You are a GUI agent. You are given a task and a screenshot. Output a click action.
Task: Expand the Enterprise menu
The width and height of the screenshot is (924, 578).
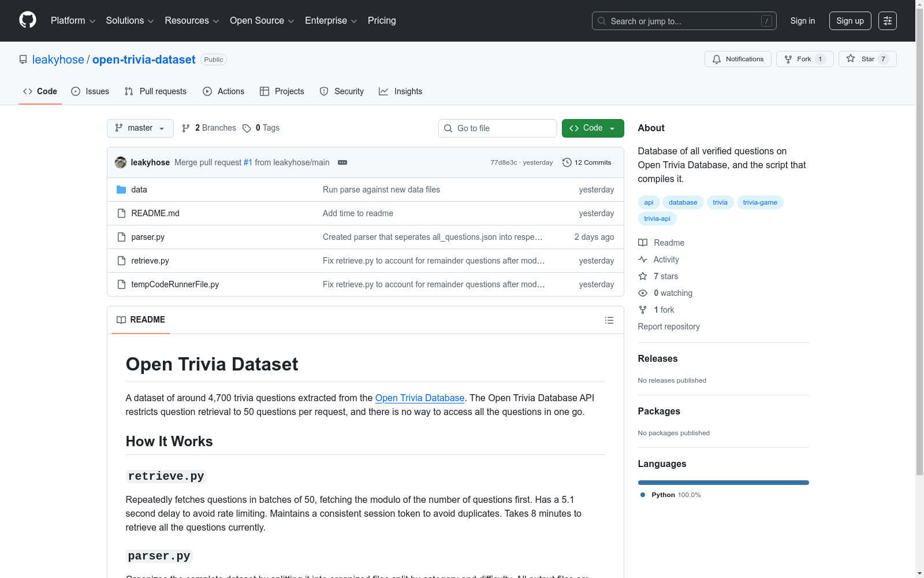coord(331,21)
